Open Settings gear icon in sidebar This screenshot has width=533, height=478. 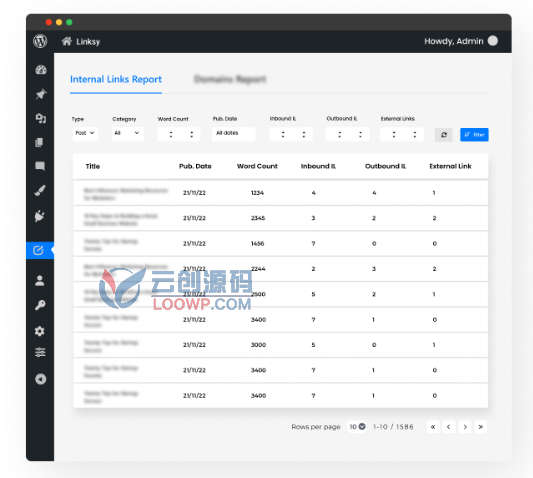click(x=40, y=331)
